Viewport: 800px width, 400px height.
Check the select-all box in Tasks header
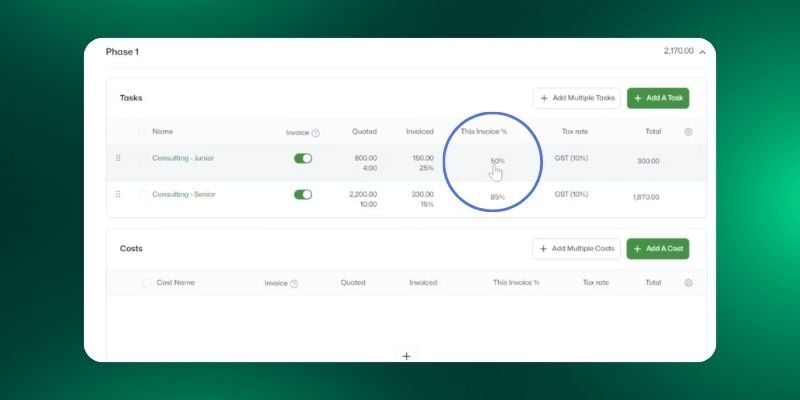142,132
